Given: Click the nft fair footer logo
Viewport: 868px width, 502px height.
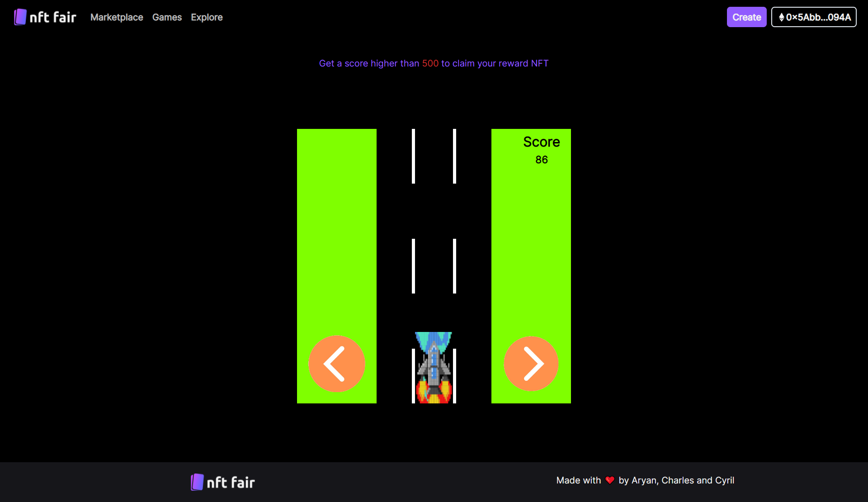Looking at the screenshot, I should pyautogui.click(x=222, y=482).
